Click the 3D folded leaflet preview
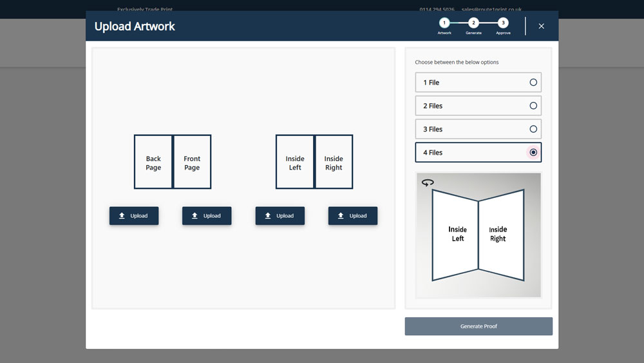The width and height of the screenshot is (644, 363). tap(478, 235)
